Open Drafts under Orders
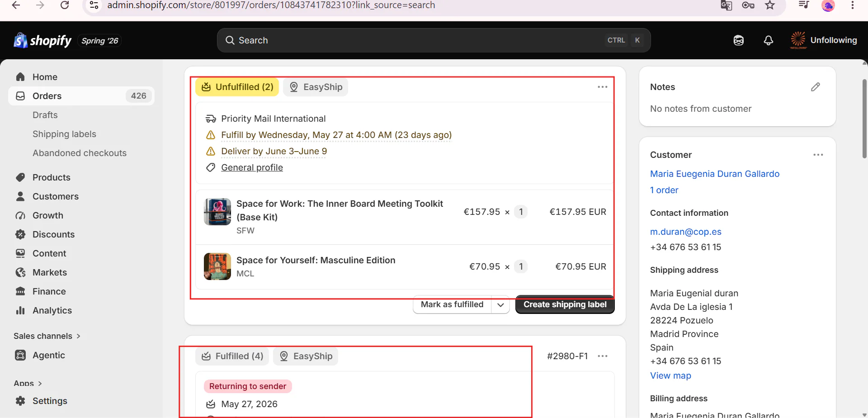 click(x=45, y=115)
